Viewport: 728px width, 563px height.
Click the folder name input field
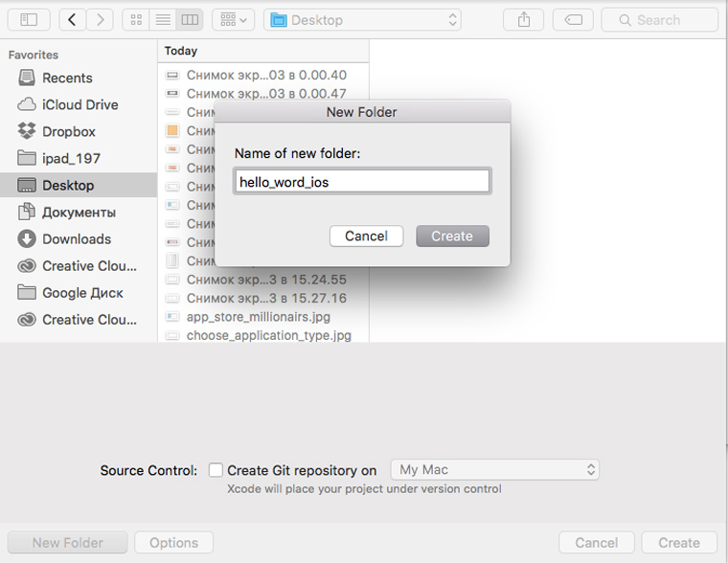(x=362, y=181)
